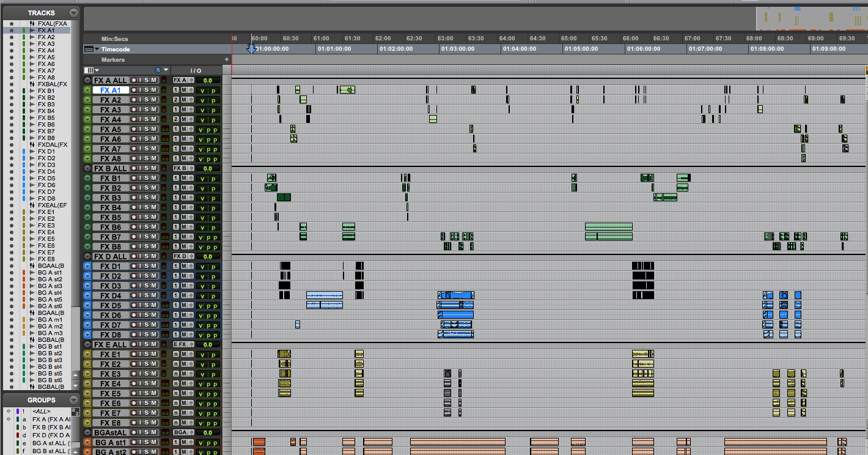Viewport: 868px width, 455px height.
Task: Select the <ALL> group in Groups list
Action: pos(42,412)
